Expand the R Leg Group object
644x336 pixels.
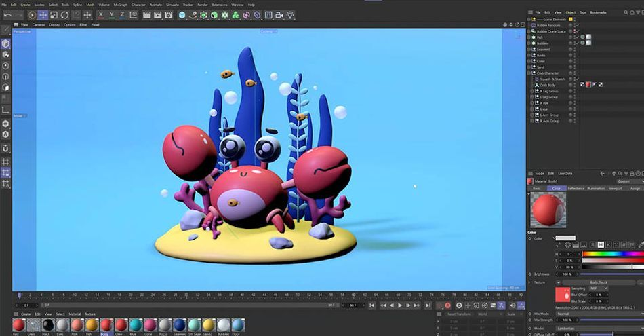(x=533, y=91)
